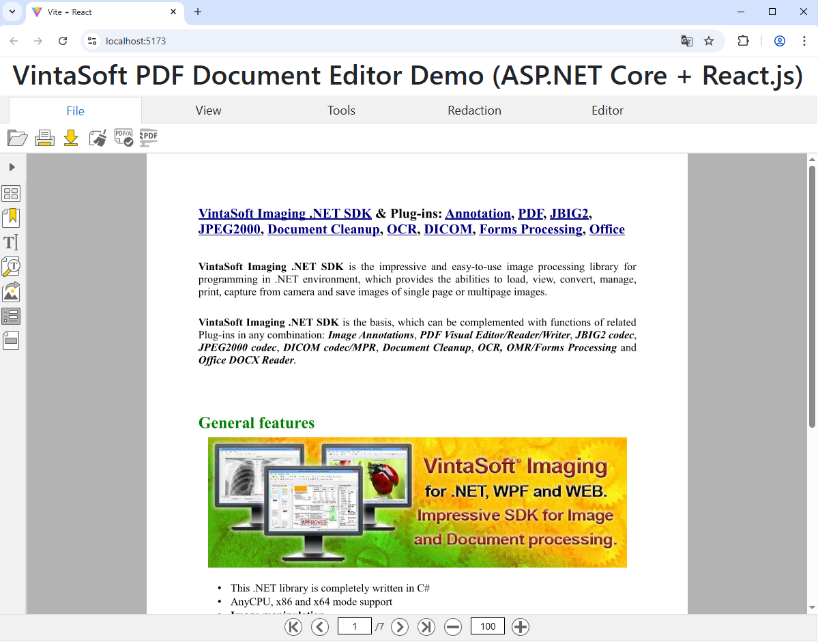
Task: Go to first page button
Action: pos(293,627)
